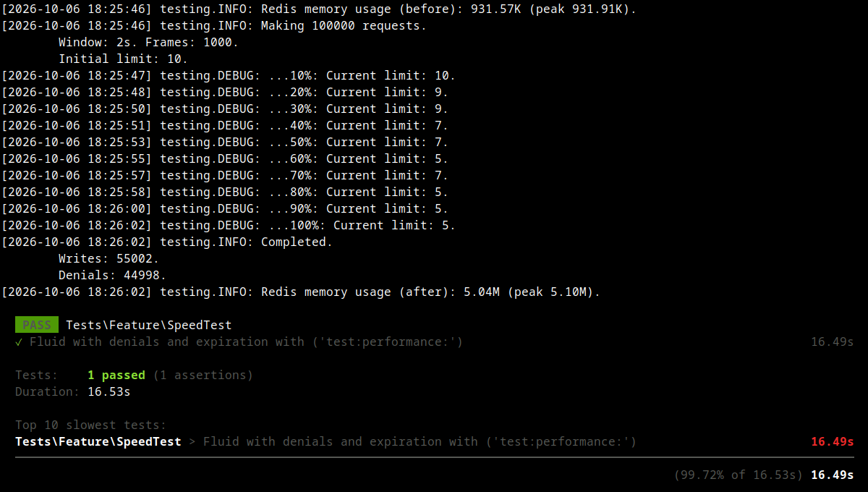Click the "Window: 2s. Frames: 1000." line
The height and width of the screenshot is (492, 868).
tap(148, 43)
